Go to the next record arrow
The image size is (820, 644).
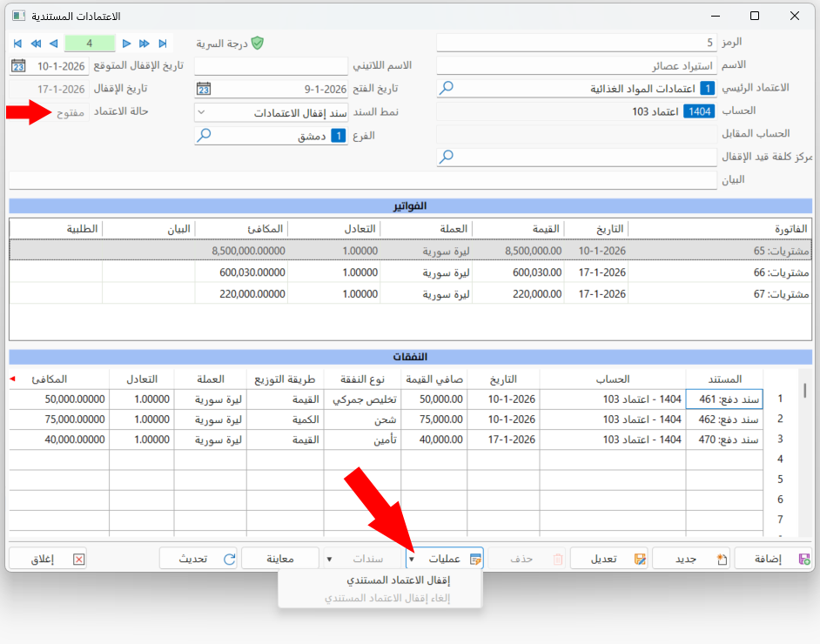(x=126, y=44)
